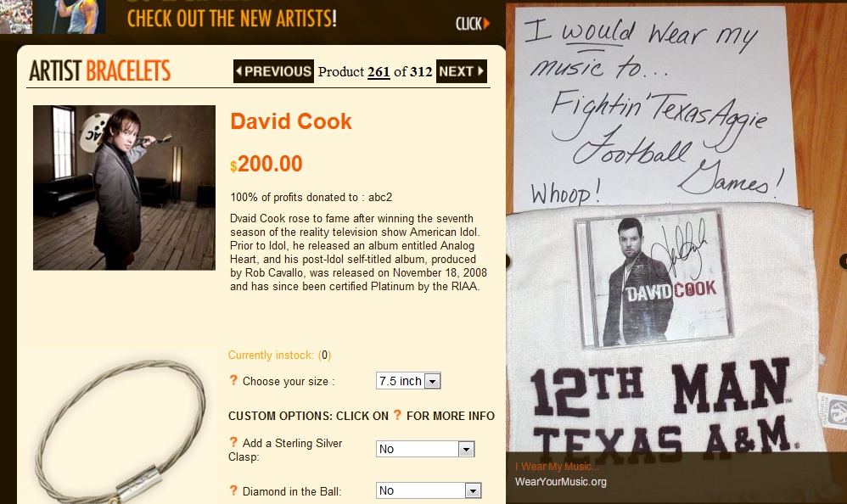This screenshot has width=847, height=504.
Task: Click Check Out The New Artists banner
Action: click(x=233, y=19)
